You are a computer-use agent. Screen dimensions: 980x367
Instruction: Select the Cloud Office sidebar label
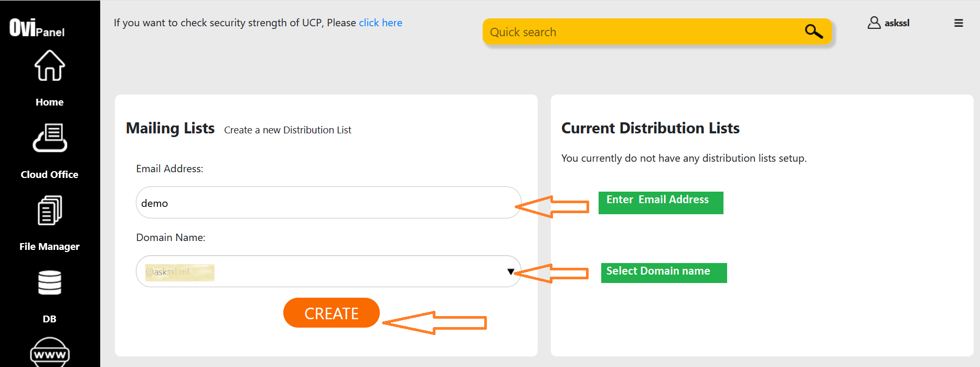49,175
